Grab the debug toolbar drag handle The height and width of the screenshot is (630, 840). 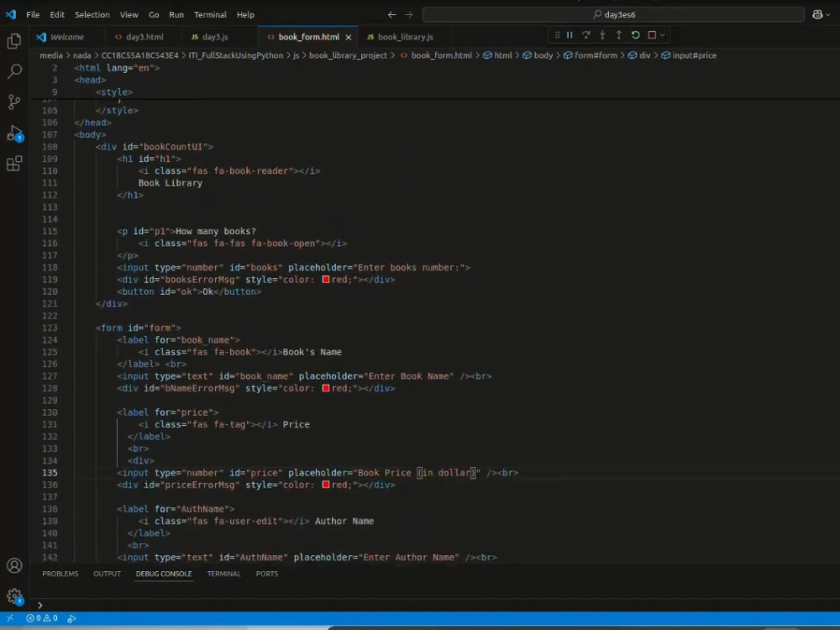(x=557, y=34)
